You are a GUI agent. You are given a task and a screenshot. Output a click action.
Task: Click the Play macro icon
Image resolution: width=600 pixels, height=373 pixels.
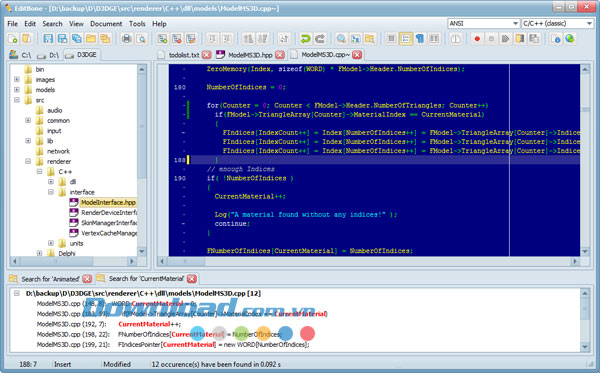[505, 39]
